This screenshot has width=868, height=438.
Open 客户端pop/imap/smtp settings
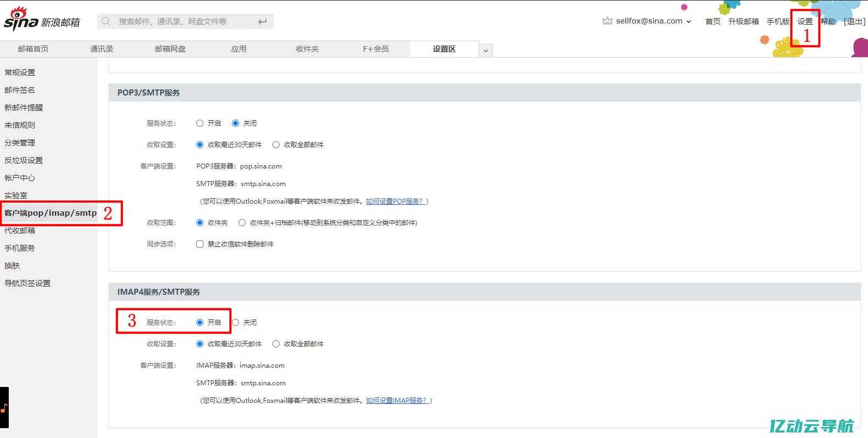pyautogui.click(x=50, y=213)
